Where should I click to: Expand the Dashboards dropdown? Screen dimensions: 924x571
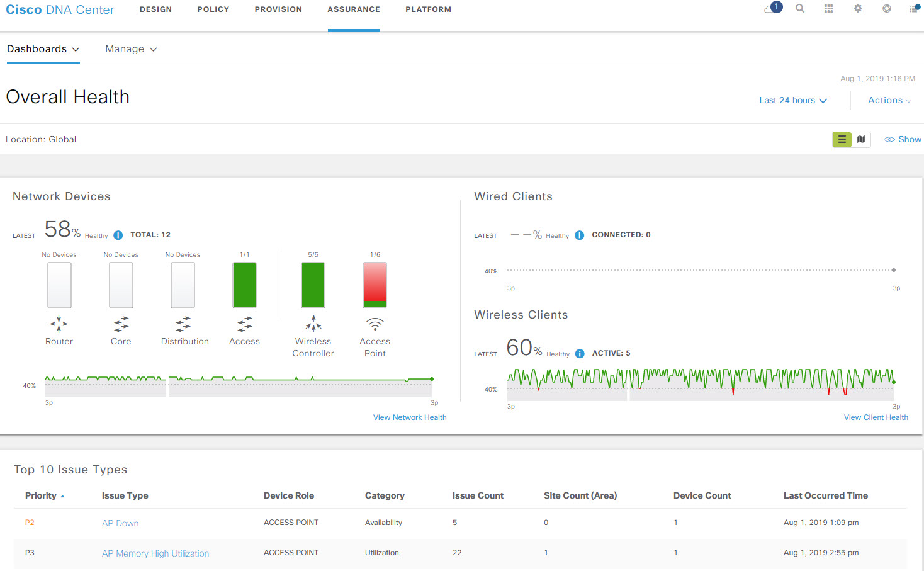click(x=43, y=49)
